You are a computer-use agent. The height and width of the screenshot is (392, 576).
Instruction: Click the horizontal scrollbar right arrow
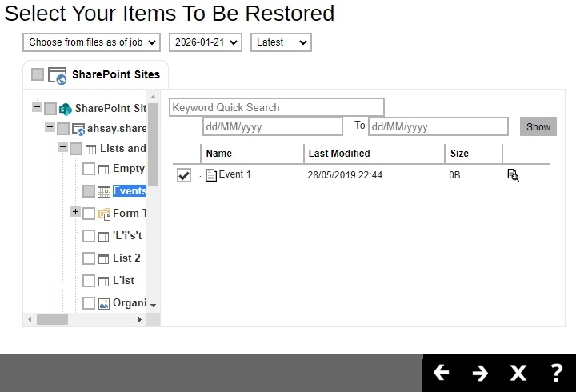point(139,320)
